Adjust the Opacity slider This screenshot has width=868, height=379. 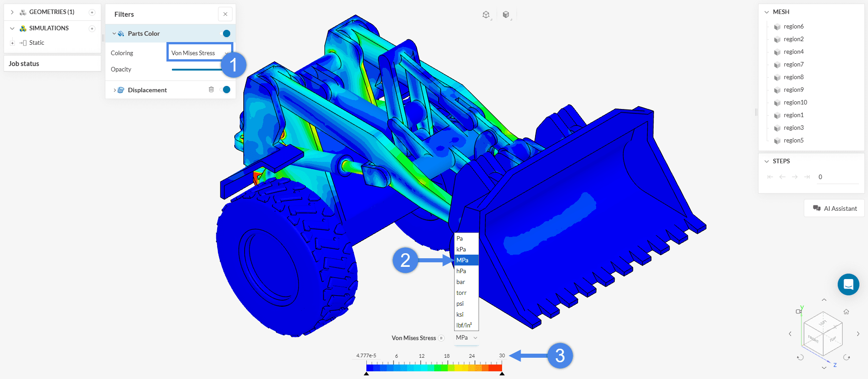[197, 70]
